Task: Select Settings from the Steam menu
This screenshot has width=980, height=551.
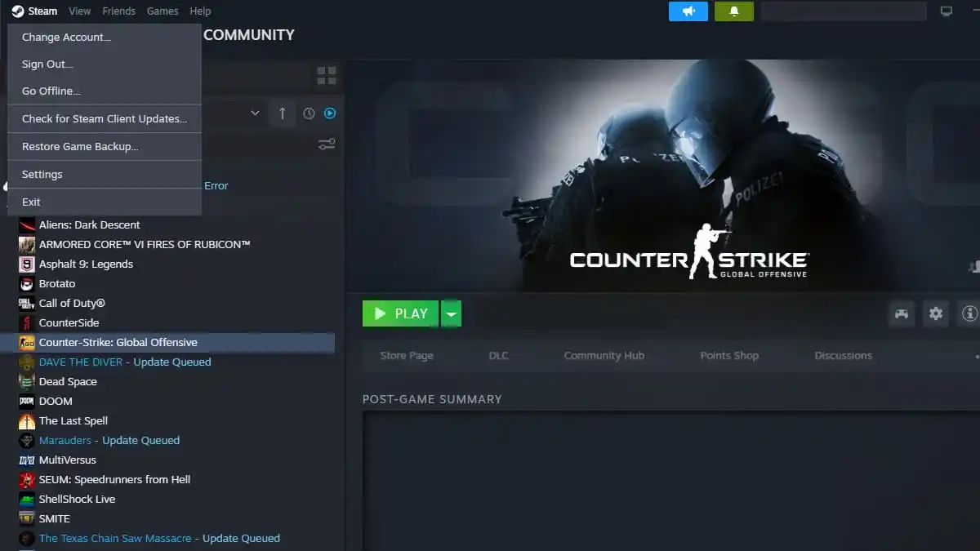Action: point(42,174)
